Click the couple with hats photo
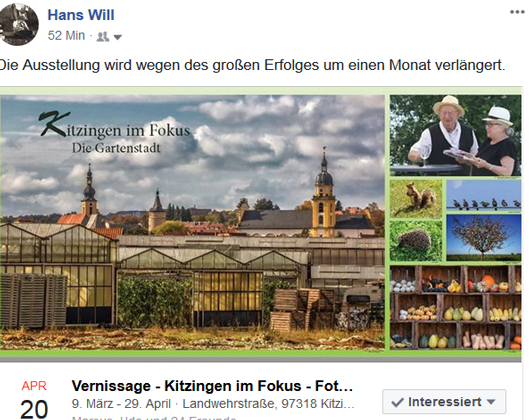 (456, 135)
